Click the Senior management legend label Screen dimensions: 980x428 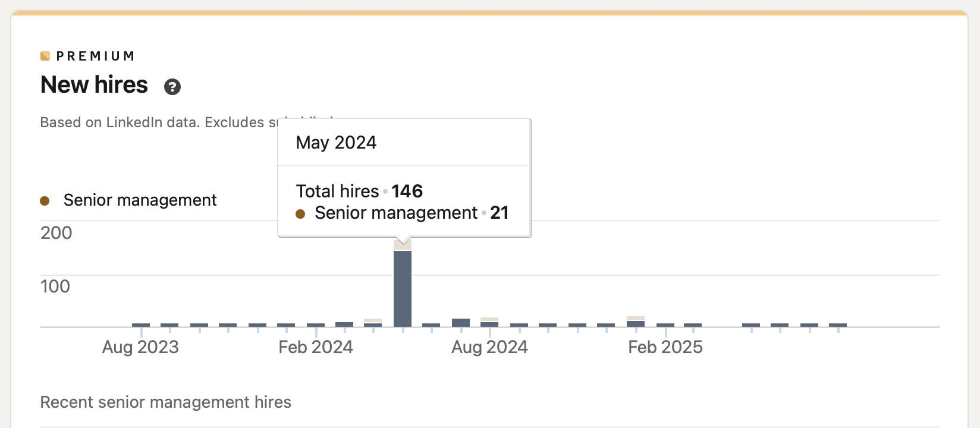click(140, 200)
